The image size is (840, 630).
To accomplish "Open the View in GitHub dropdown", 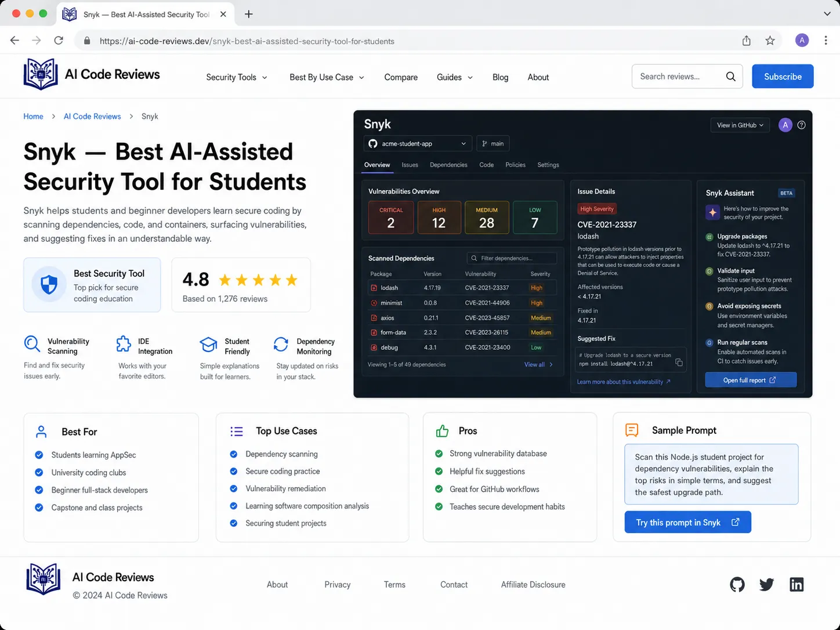I will (x=740, y=125).
